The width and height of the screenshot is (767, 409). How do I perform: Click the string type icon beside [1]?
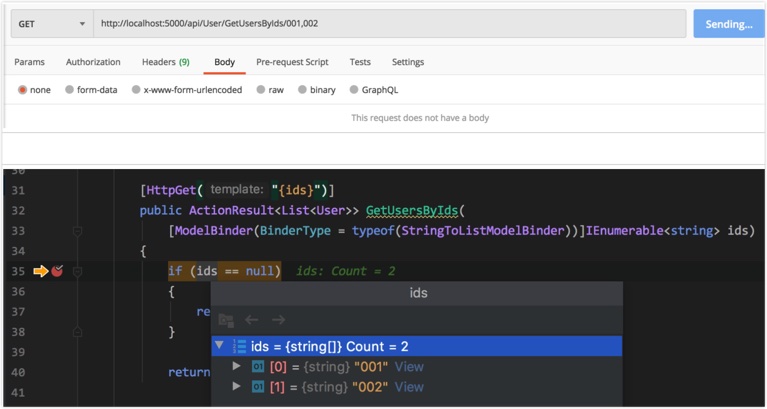258,387
